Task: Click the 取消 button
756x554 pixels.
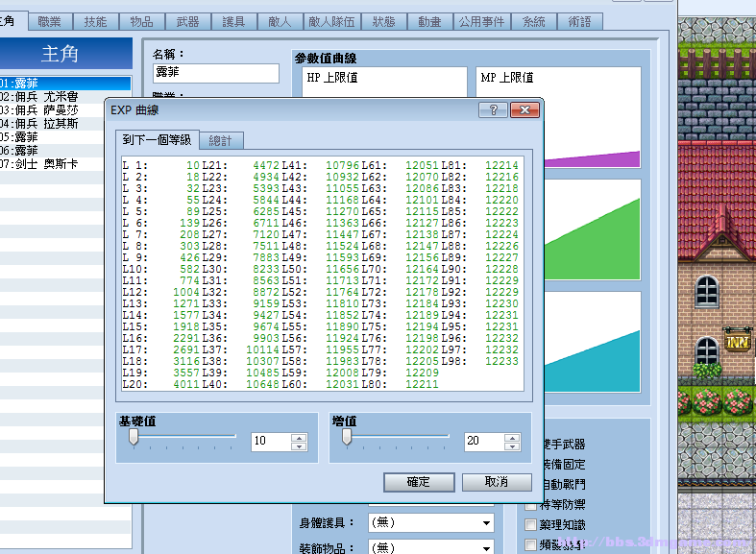Action: (497, 482)
